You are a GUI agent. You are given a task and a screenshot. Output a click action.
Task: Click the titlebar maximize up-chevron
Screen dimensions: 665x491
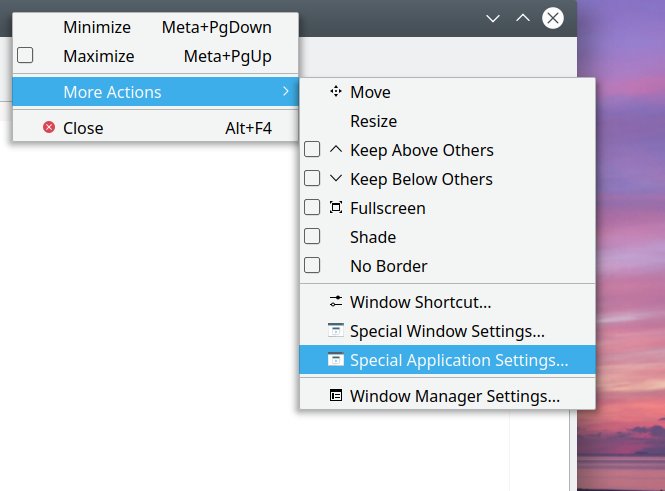(522, 18)
